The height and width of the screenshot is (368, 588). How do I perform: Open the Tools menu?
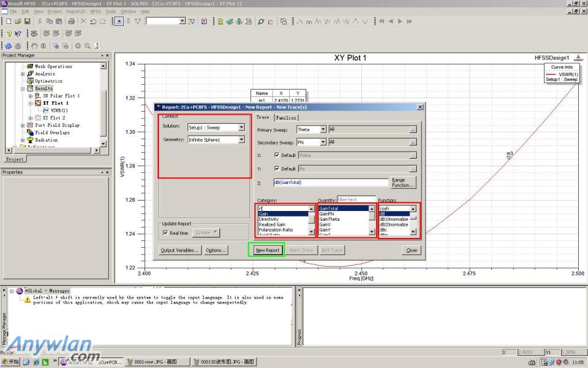coord(111,12)
